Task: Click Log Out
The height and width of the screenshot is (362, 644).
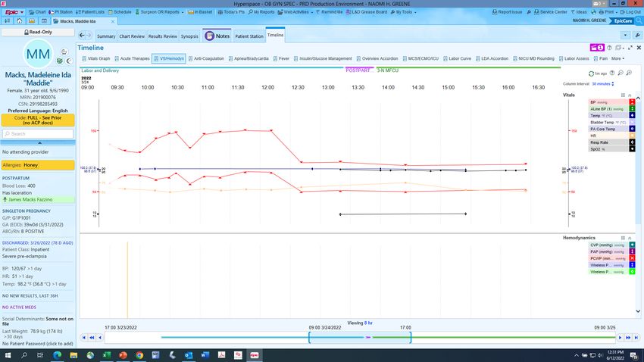Action: pos(630,12)
